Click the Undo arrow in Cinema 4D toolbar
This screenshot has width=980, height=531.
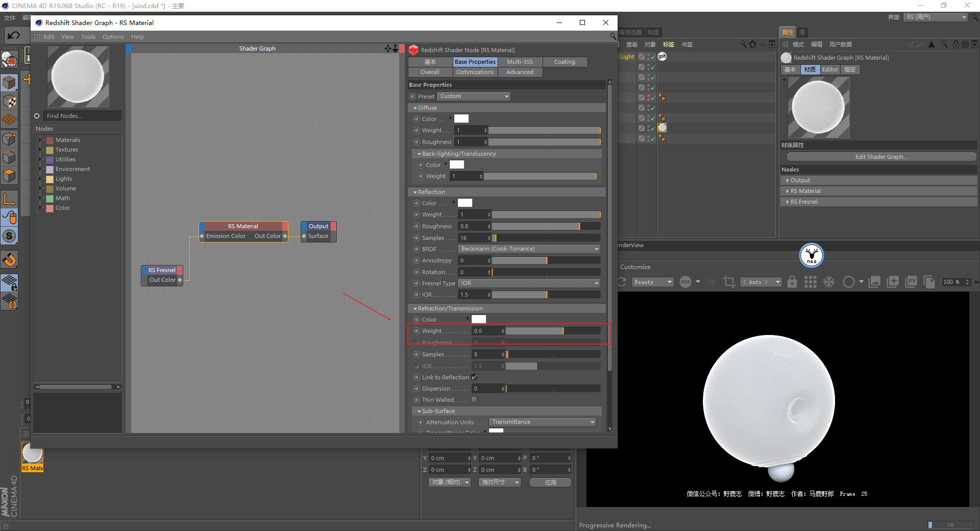[x=14, y=35]
